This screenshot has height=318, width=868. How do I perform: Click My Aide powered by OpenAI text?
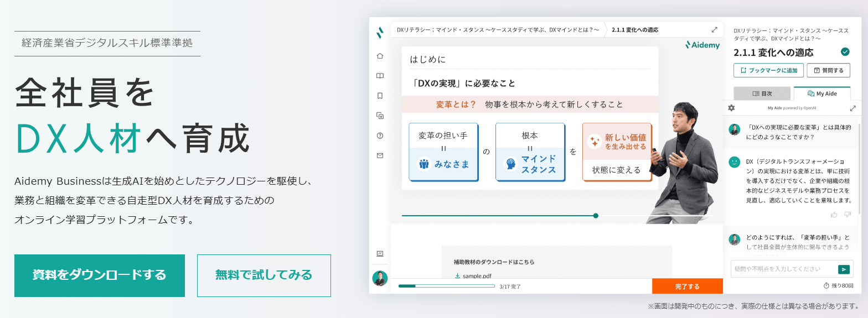click(792, 108)
